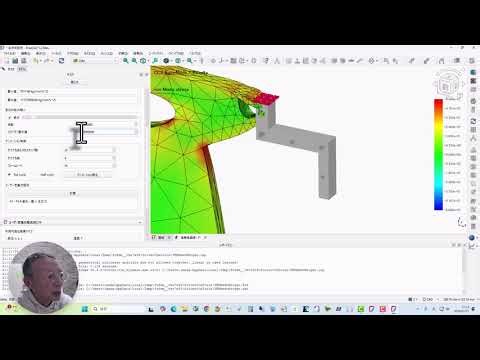This screenshot has height=360, width=480.
Task: Click the number of cycles spin box
Action: [x=90, y=158]
